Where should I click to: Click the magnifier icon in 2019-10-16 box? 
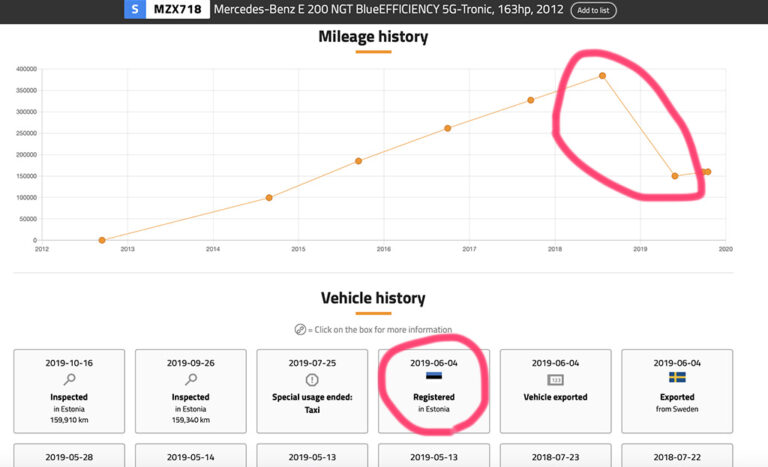point(69,379)
